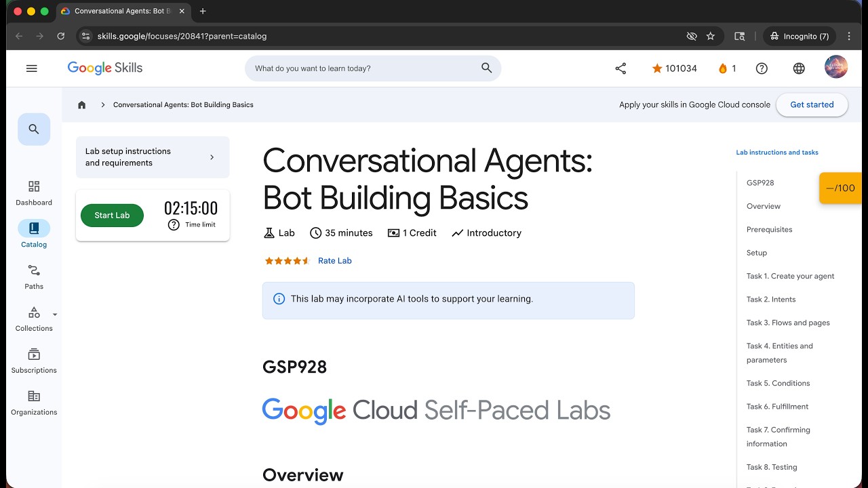Select the Conversational Agents browser tab
Screen dimensions: 868x488
[x=122, y=12]
